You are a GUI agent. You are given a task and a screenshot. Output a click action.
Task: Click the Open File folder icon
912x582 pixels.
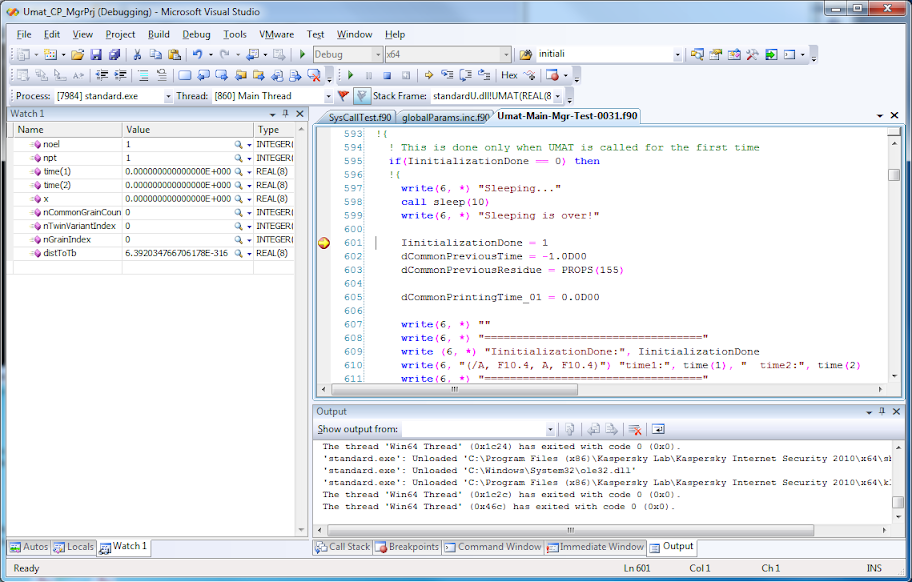77,54
